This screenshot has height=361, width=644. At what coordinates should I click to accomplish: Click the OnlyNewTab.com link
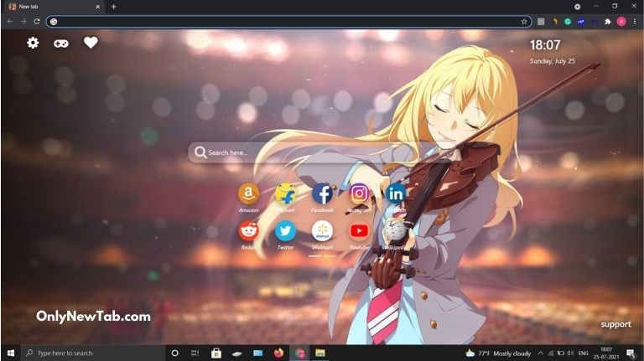(x=93, y=317)
